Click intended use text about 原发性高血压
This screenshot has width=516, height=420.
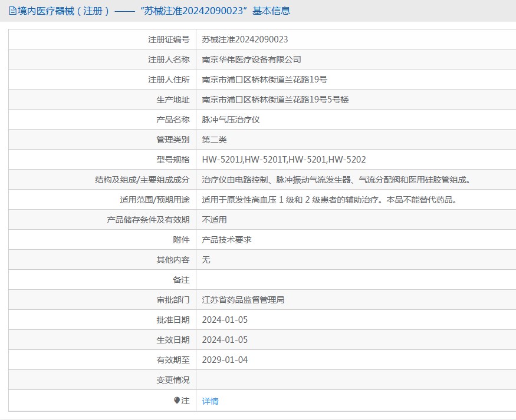pyautogui.click(x=329, y=200)
